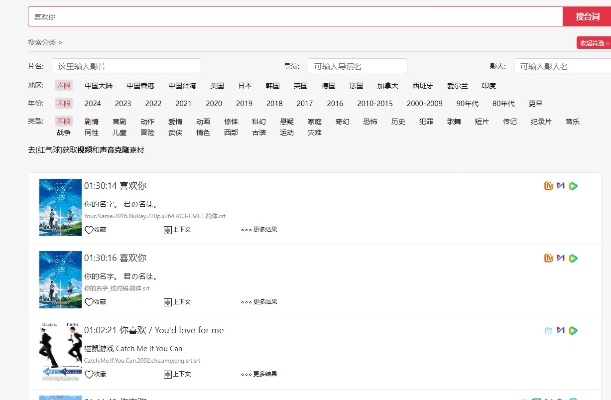Select 动画 genre filter option

(x=175, y=120)
